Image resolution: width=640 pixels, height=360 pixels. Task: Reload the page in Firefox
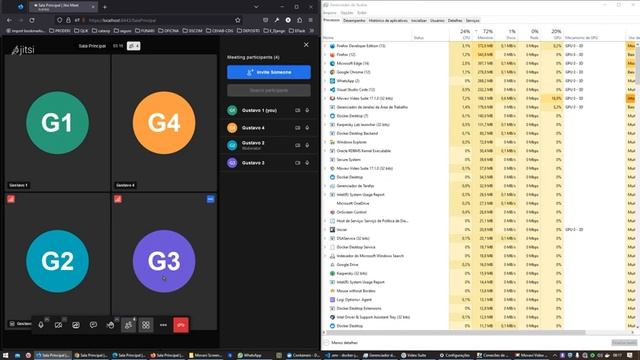tap(32, 20)
